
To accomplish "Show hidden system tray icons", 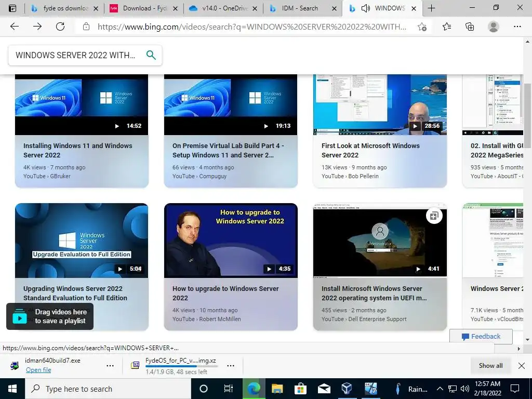I will point(440,389).
